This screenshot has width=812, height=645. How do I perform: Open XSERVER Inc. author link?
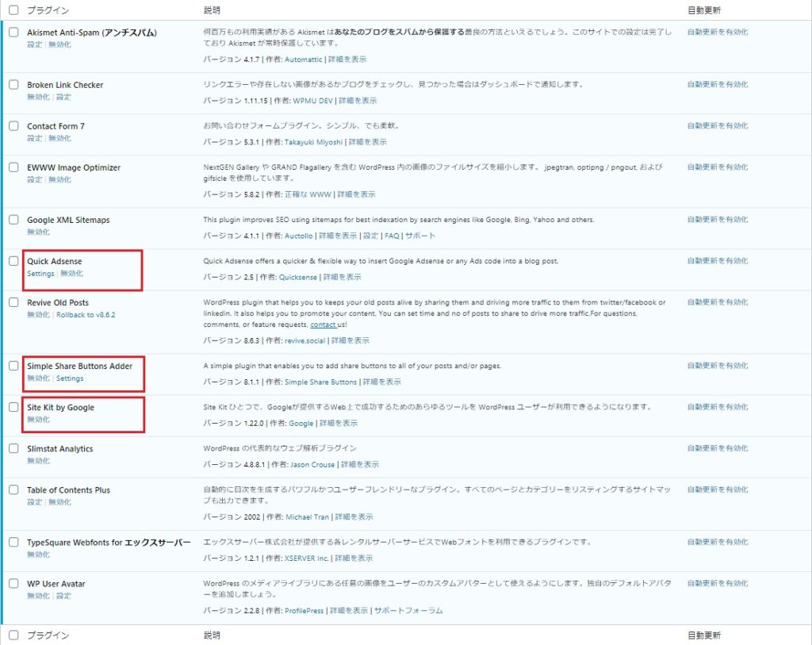tap(307, 559)
